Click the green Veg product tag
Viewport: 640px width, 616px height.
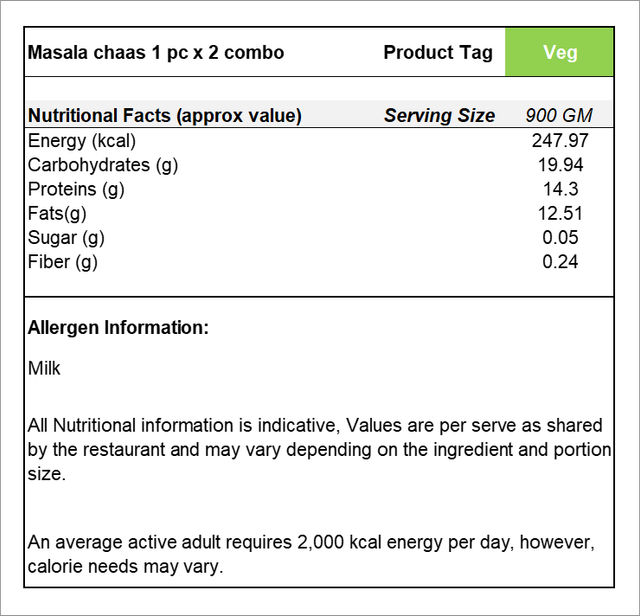[559, 52]
